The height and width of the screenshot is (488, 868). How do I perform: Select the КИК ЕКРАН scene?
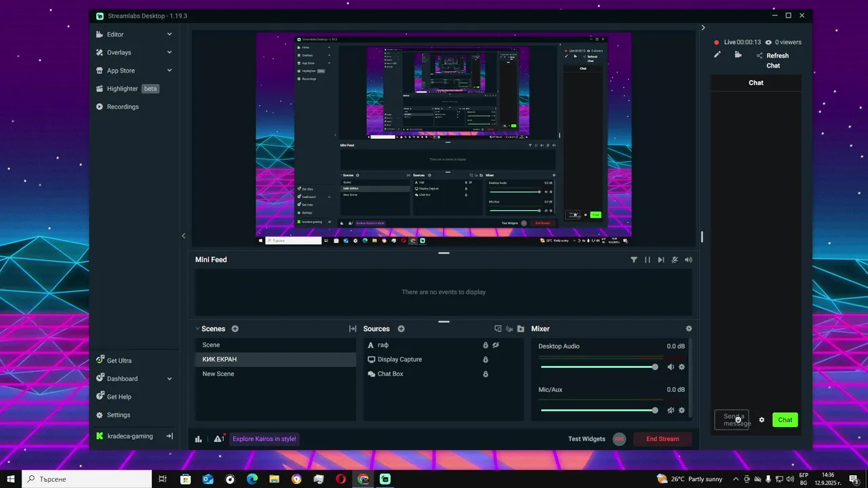[275, 359]
